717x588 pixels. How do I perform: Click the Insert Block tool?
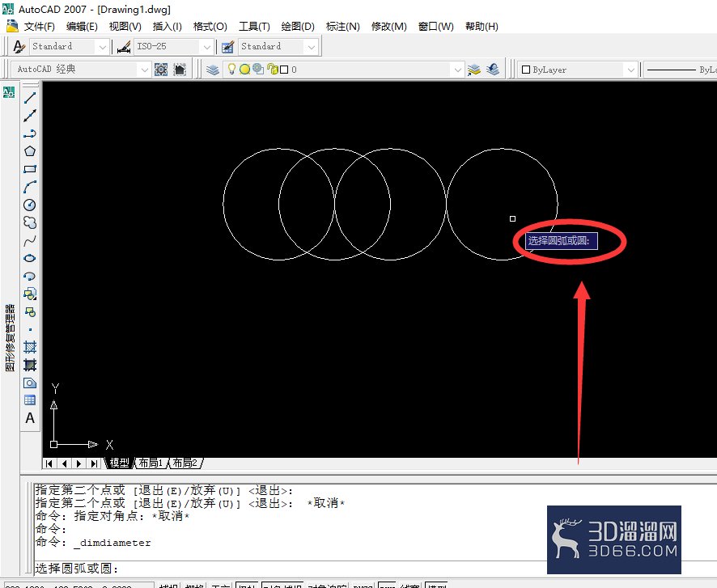pyautogui.click(x=30, y=294)
